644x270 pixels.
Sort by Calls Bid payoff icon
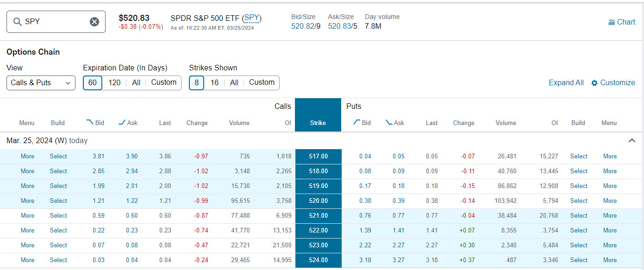pos(90,122)
